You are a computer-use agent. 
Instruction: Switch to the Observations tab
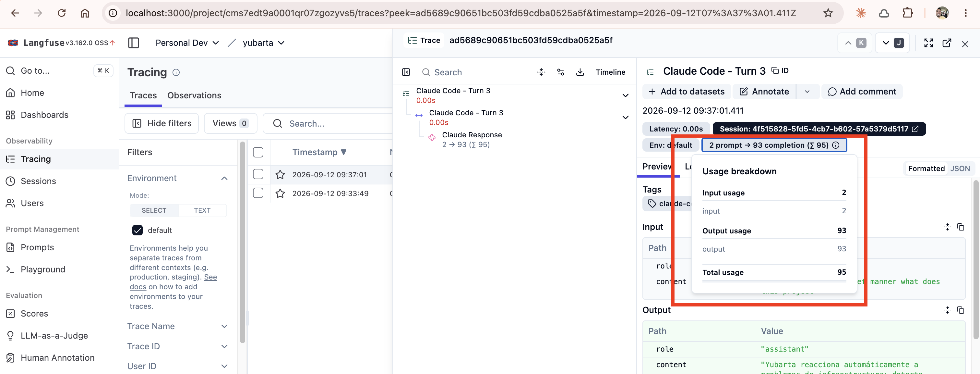tap(194, 95)
